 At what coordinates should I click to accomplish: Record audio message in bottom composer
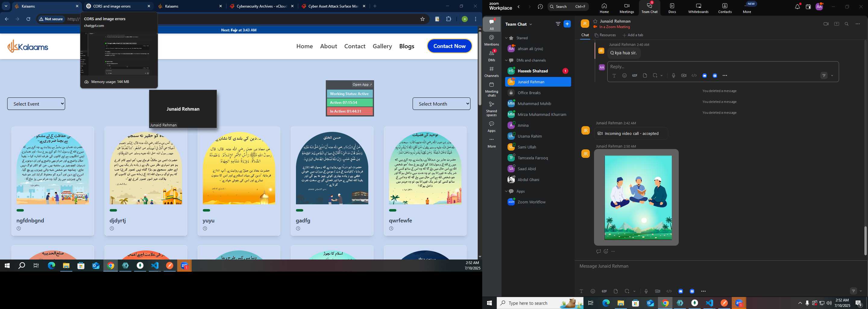click(646, 291)
